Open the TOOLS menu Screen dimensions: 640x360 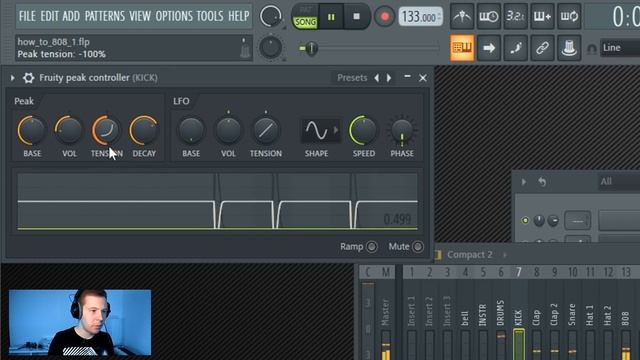(x=210, y=16)
